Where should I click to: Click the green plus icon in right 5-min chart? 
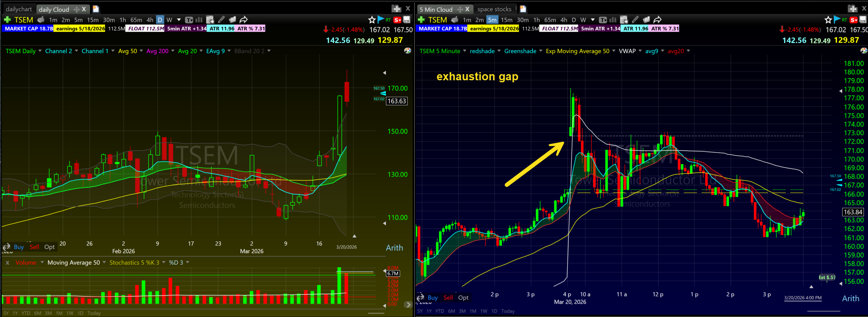[x=421, y=19]
